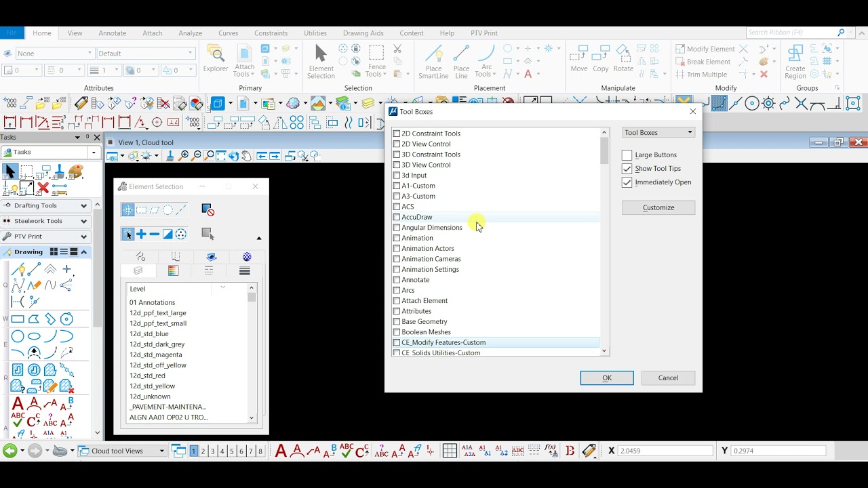Click the Update View brush icon
The width and height of the screenshot is (868, 488).
coord(170,156)
